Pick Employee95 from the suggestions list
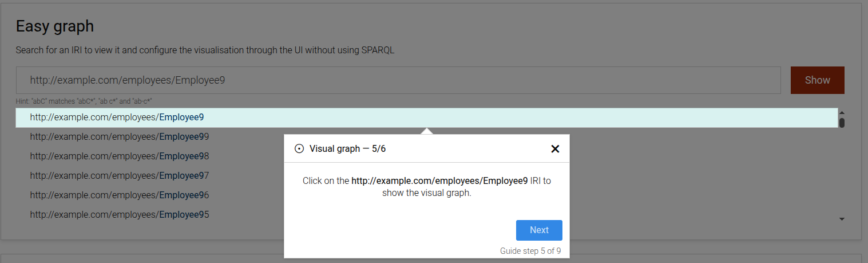The image size is (868, 263). coord(119,215)
